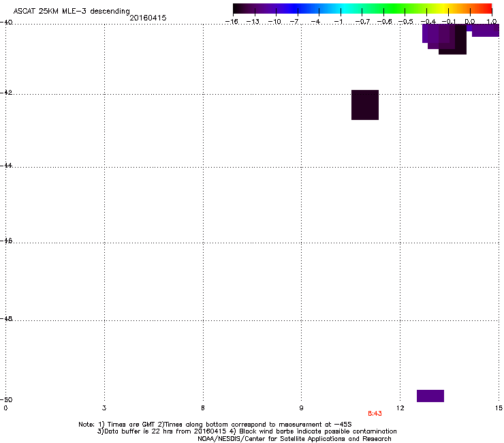This screenshot has height=443, width=504.
Task: Click the dark data cluster near latitude -40
Action: click(x=444, y=40)
